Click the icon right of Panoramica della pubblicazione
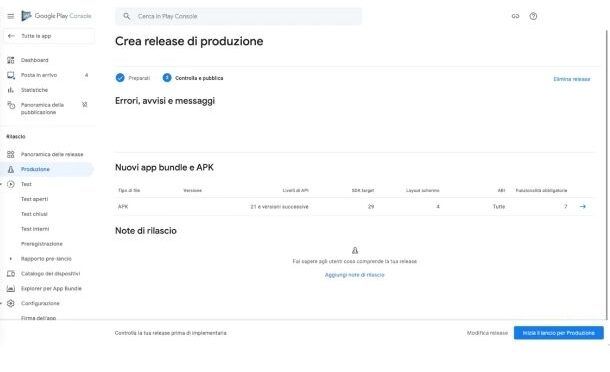This screenshot has width=610, height=372. (85, 105)
